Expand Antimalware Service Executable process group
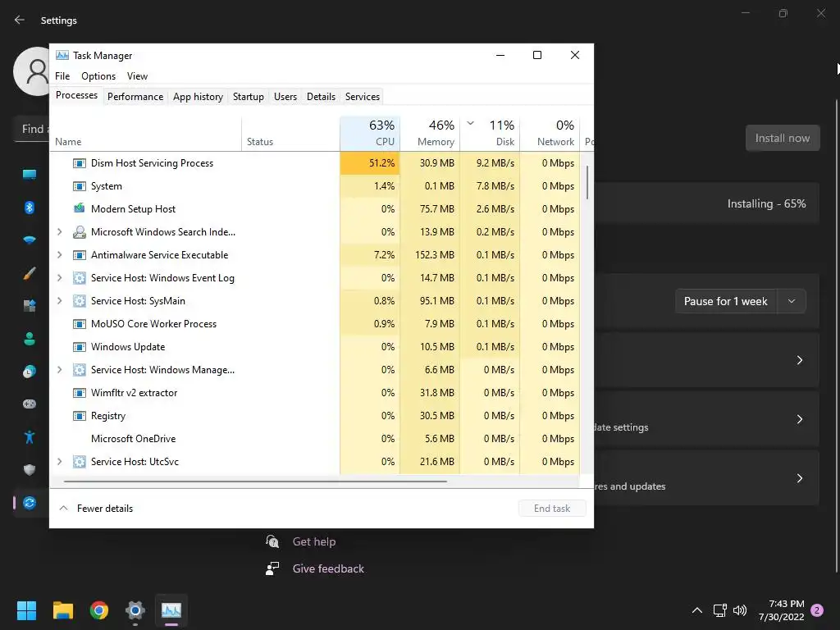Viewport: 840px width, 630px height. click(x=59, y=255)
